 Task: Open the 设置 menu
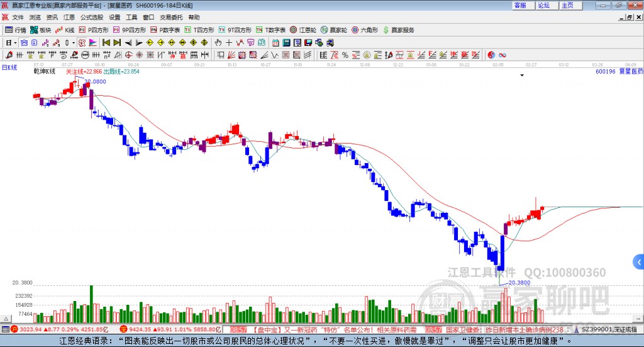pos(114,17)
